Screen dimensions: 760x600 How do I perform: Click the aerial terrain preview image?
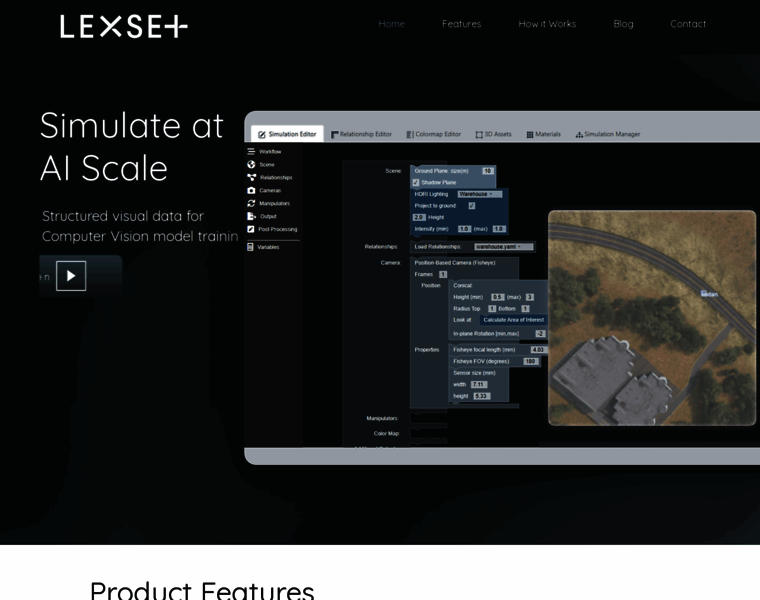coord(651,317)
